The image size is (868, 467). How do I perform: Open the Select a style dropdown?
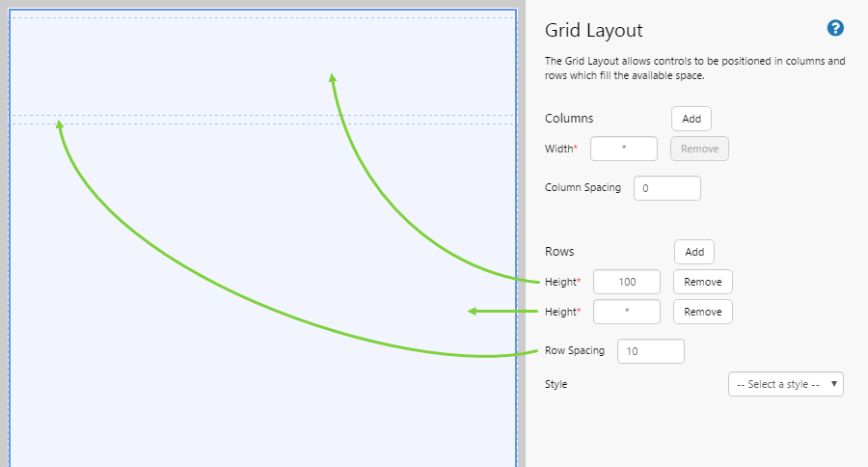[x=786, y=384]
